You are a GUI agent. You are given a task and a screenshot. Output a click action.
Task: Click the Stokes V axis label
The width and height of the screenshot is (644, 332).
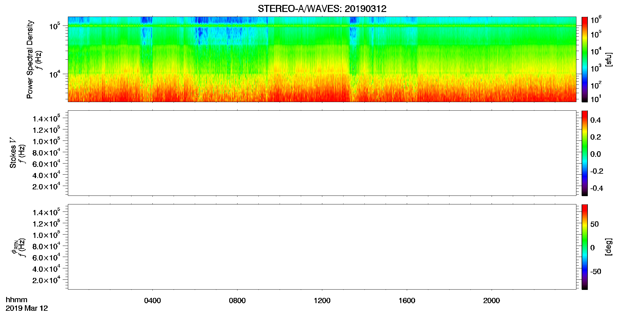point(13,153)
